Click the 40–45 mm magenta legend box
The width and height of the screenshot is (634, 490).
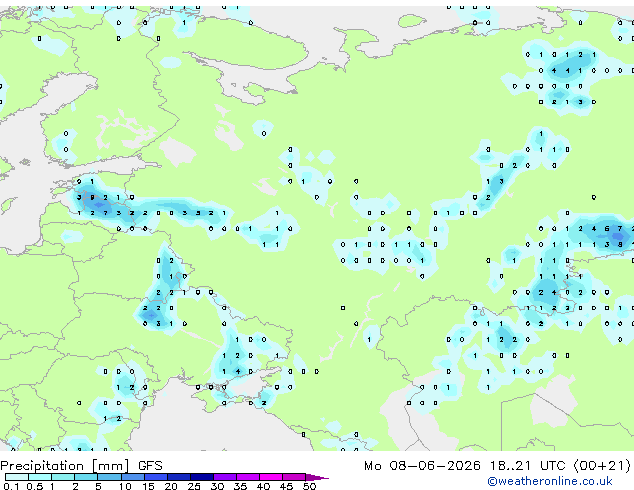271,477
